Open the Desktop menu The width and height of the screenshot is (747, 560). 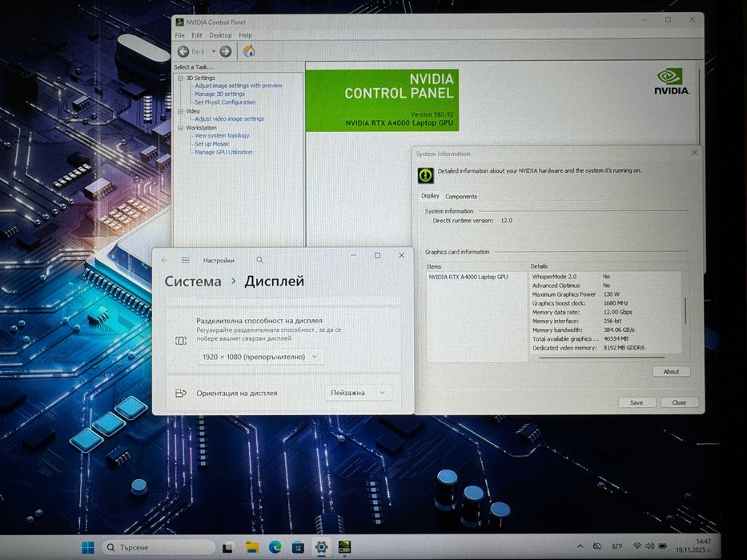click(x=220, y=35)
